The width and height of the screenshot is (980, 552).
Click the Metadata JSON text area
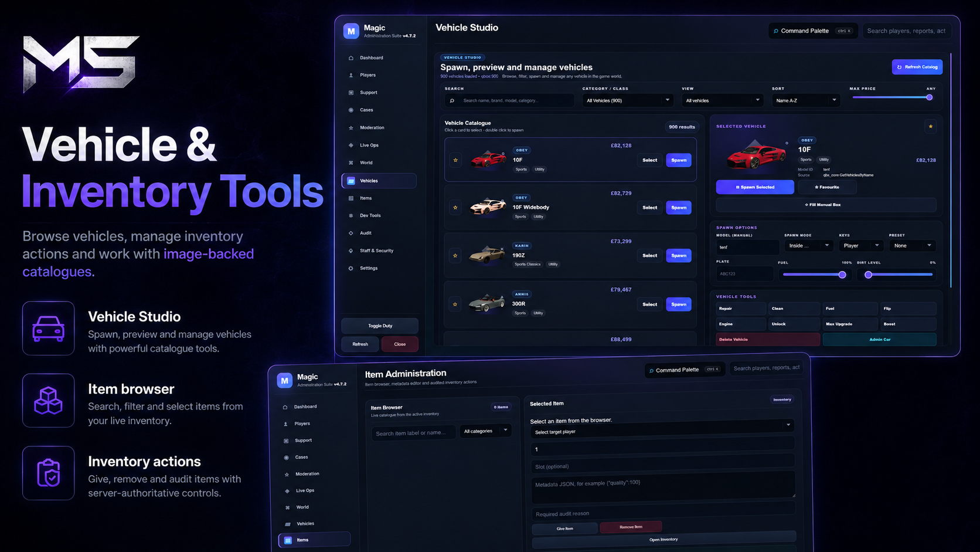[x=663, y=487]
